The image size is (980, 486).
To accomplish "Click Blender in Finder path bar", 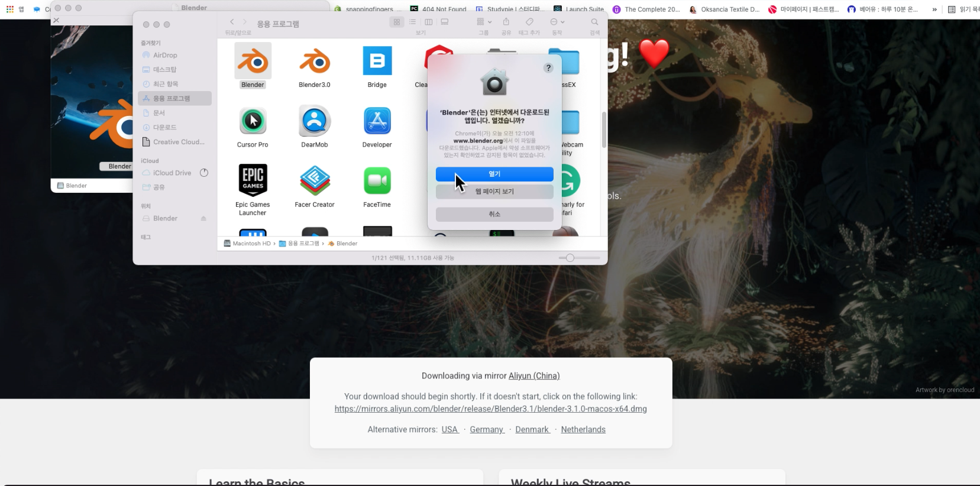I will (x=343, y=244).
